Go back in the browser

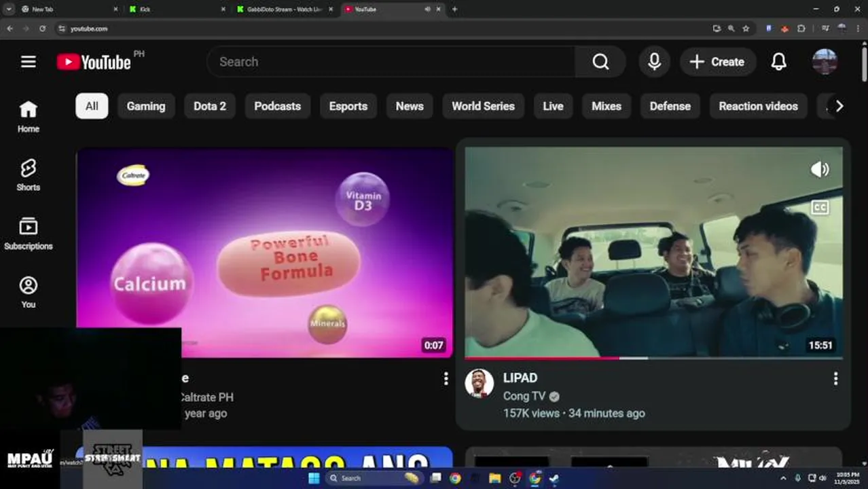10,29
